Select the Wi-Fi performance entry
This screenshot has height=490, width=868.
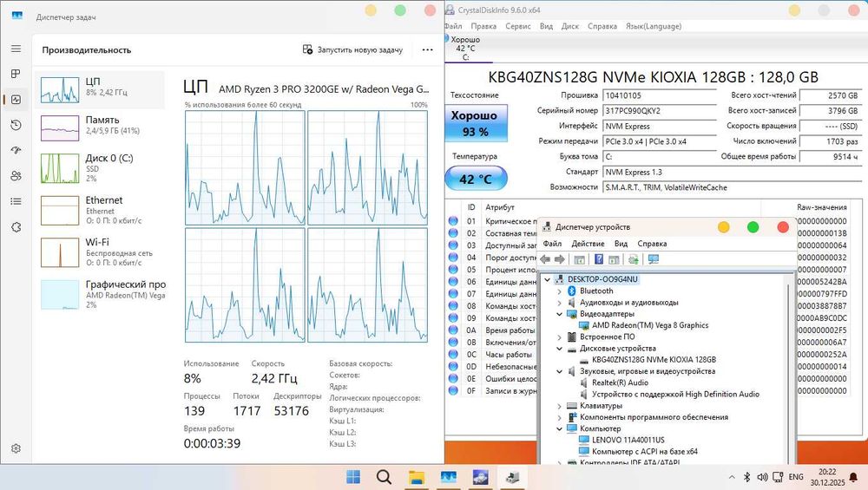pyautogui.click(x=100, y=252)
